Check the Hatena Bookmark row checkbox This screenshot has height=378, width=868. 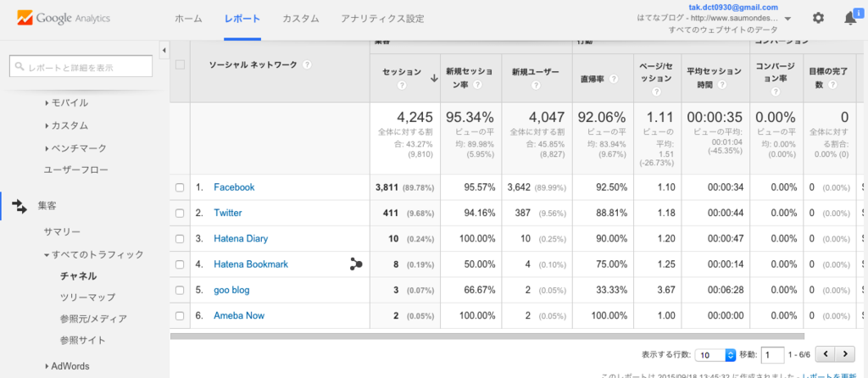[180, 264]
